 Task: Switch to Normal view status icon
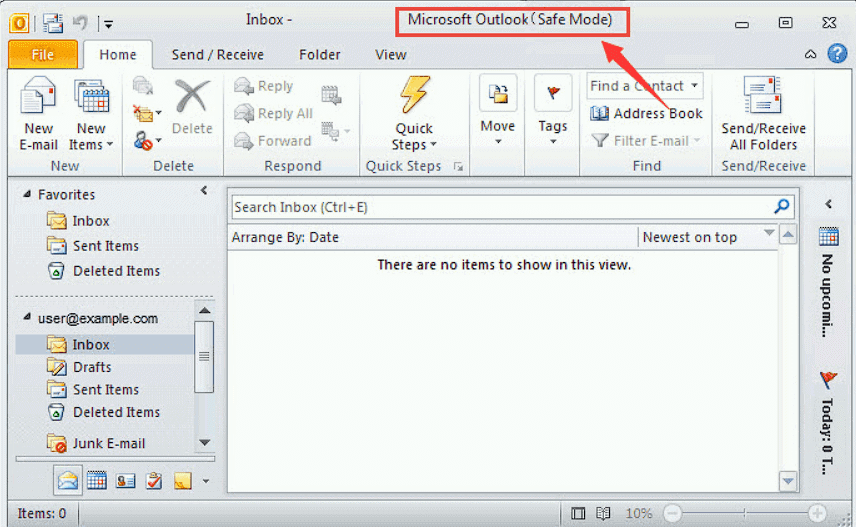(x=578, y=513)
